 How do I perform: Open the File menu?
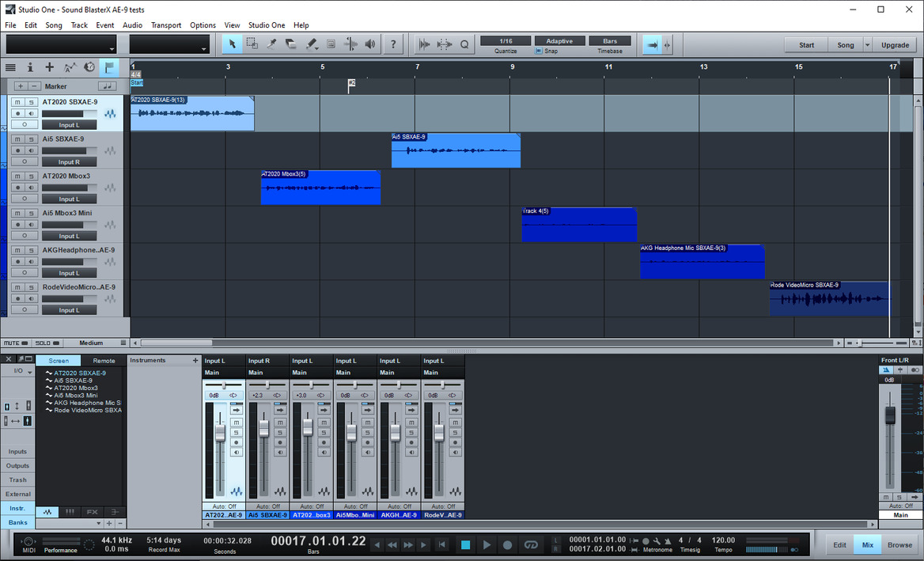(x=10, y=25)
